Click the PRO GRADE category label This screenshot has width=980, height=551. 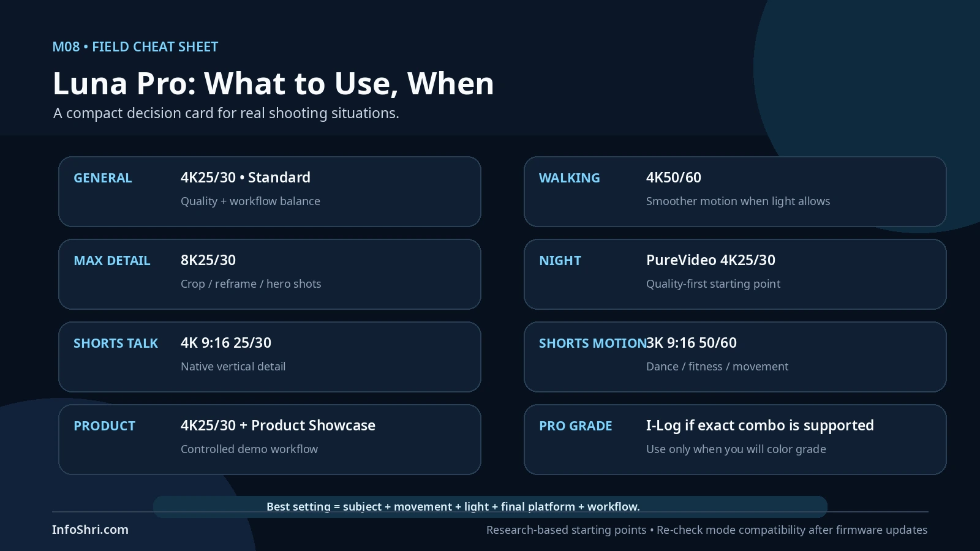click(x=576, y=426)
